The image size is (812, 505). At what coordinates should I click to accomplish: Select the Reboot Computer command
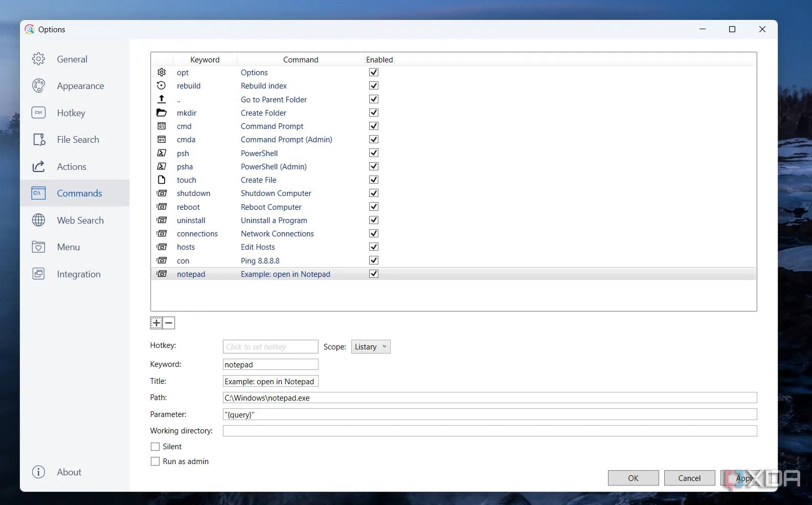pos(454,207)
